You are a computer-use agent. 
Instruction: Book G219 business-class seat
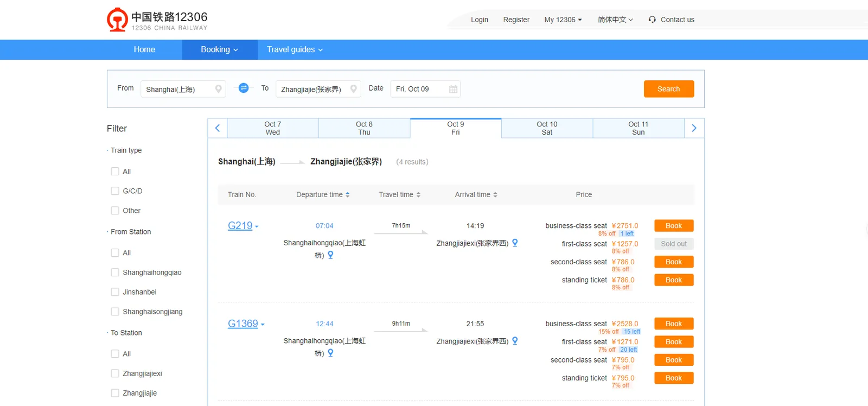tap(674, 226)
